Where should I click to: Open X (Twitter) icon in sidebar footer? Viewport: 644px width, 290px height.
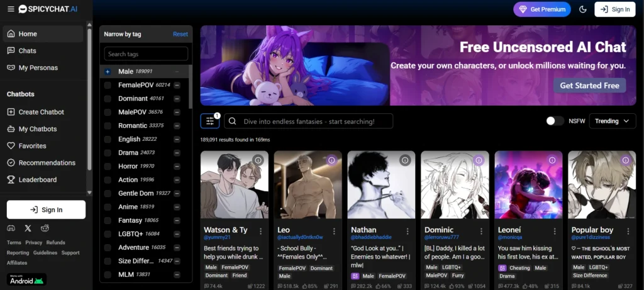point(28,228)
